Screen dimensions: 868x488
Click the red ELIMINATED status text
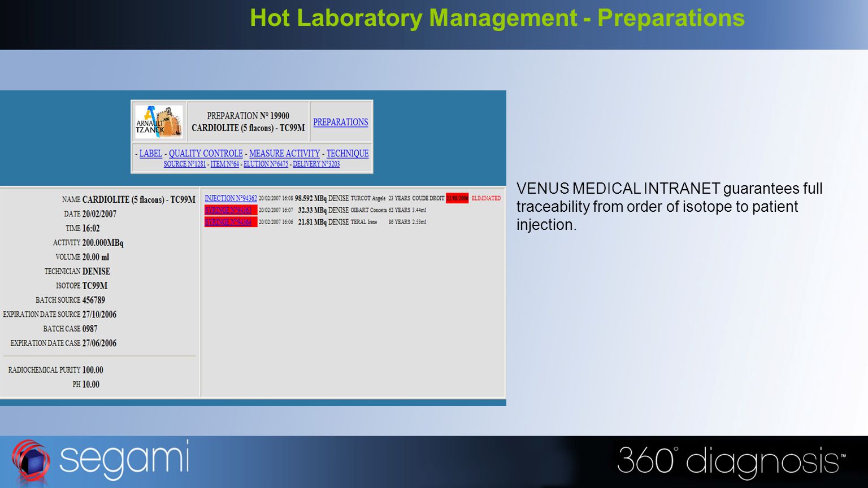point(486,198)
